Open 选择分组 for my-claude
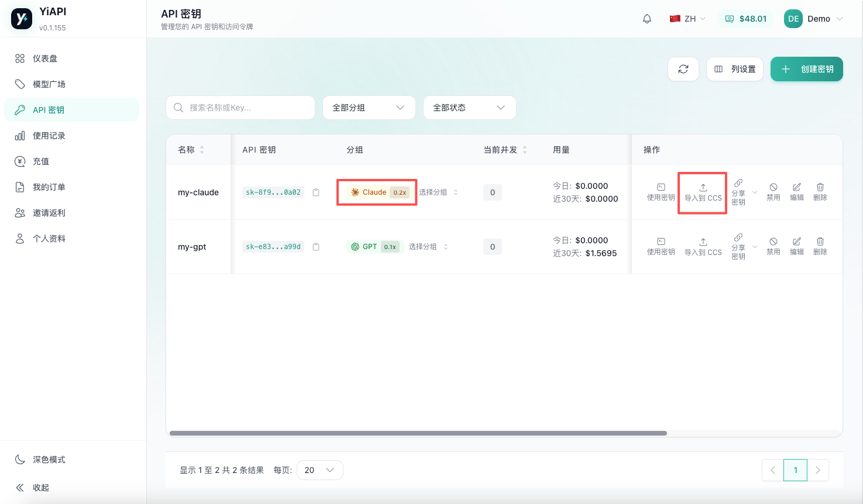Viewport: 863px width, 504px height. (x=438, y=192)
